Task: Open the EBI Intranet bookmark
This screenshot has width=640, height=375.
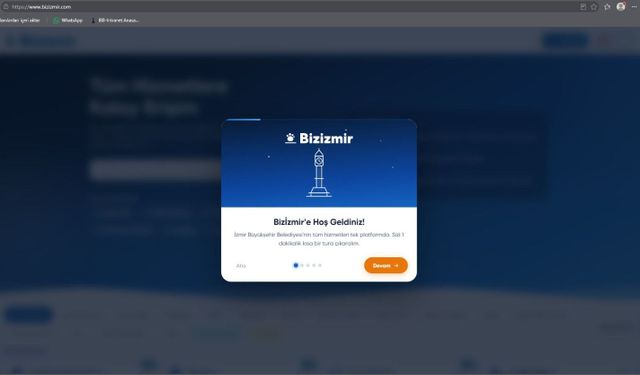Action: pyautogui.click(x=115, y=20)
